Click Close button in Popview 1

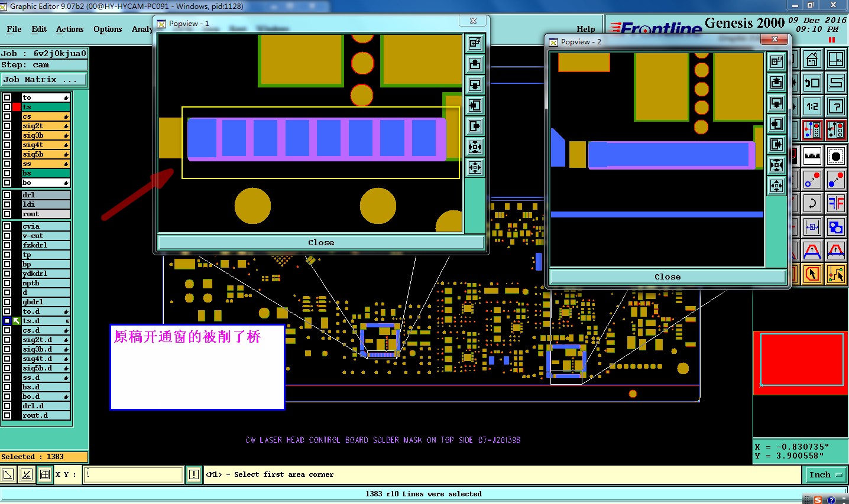pos(321,243)
